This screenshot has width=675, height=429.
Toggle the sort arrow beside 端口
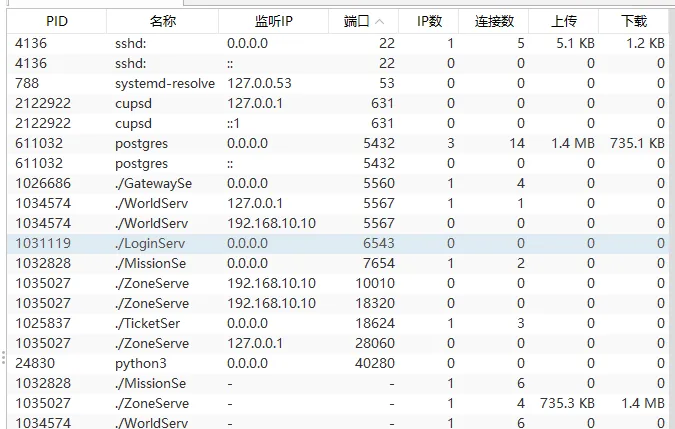click(x=380, y=22)
